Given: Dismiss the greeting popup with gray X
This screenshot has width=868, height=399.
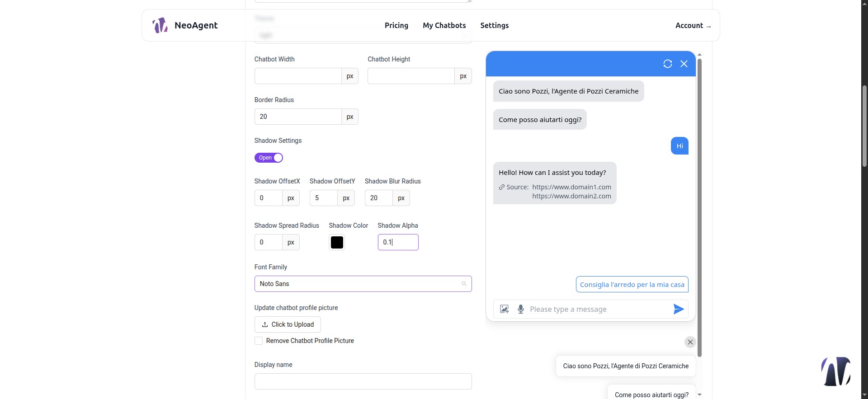Looking at the screenshot, I should coord(690,342).
